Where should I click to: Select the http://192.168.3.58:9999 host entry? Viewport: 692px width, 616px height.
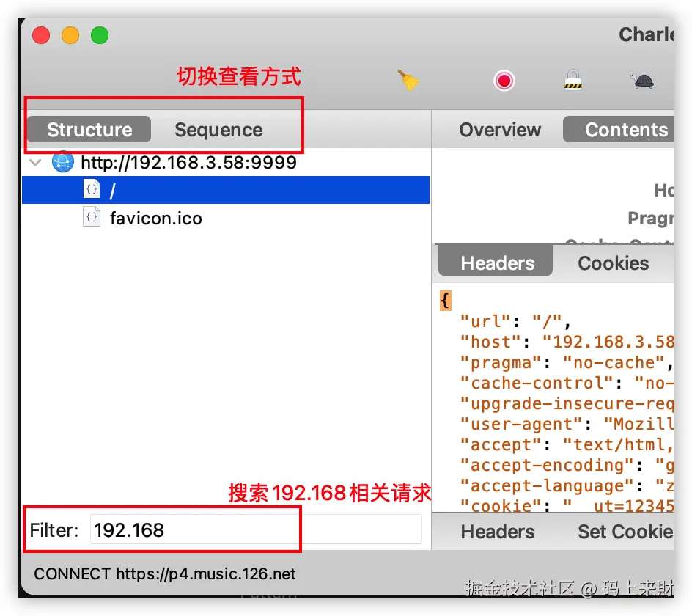(188, 162)
